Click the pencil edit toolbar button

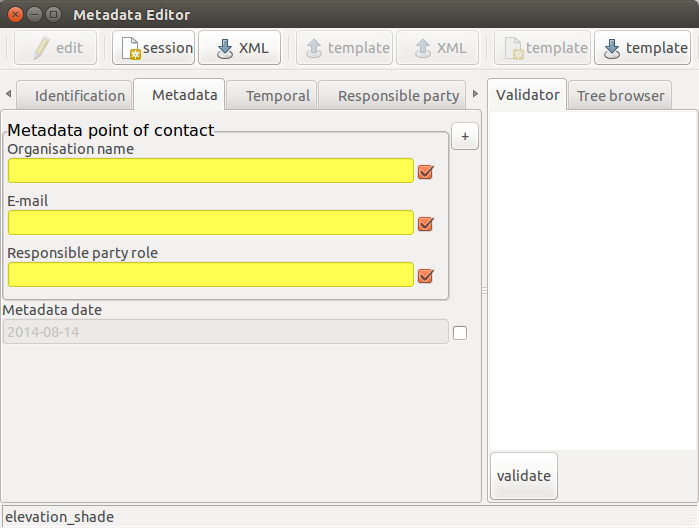tap(55, 48)
